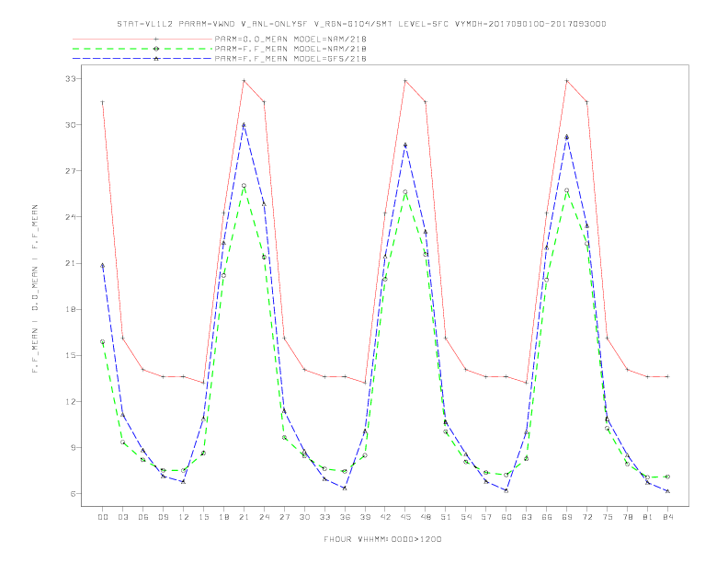The width and height of the screenshot is (728, 563).
Task: Click x-axis forecast hour label 84
Action: (x=668, y=517)
